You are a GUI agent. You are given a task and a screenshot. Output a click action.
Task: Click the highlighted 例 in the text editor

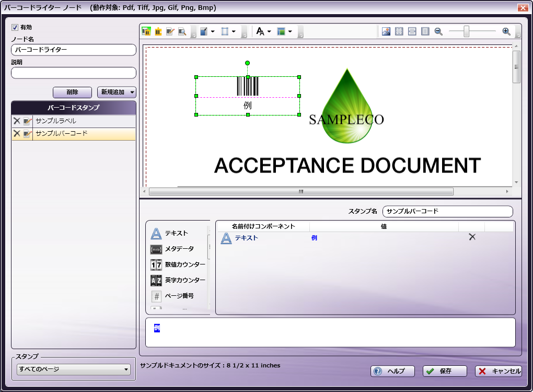(x=157, y=328)
